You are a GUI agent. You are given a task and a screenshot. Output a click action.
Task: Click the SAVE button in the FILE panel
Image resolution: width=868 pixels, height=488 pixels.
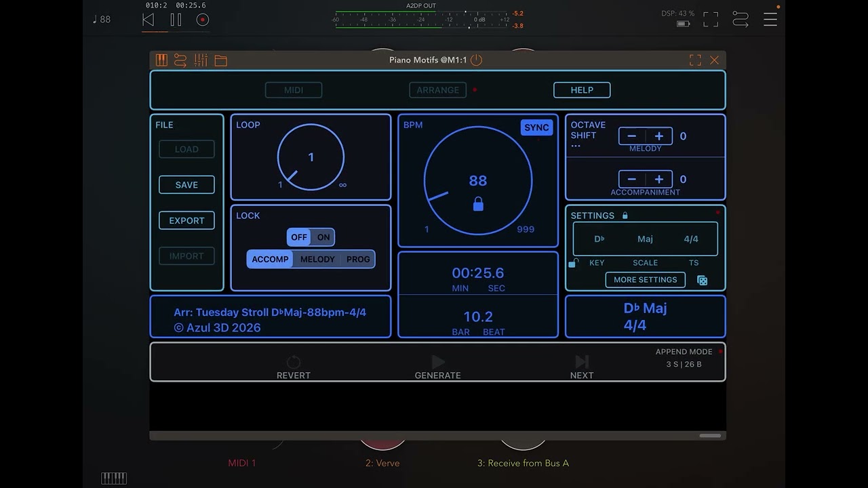coord(186,185)
